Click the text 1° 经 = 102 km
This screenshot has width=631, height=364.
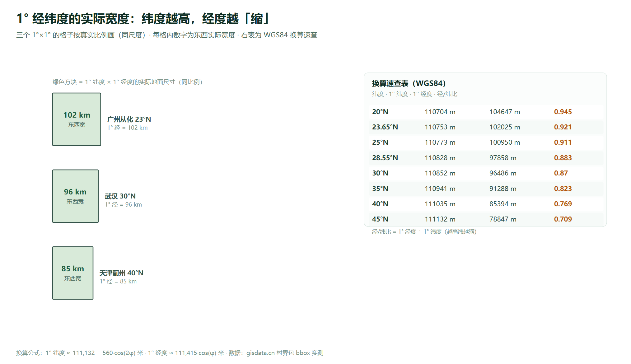click(128, 128)
